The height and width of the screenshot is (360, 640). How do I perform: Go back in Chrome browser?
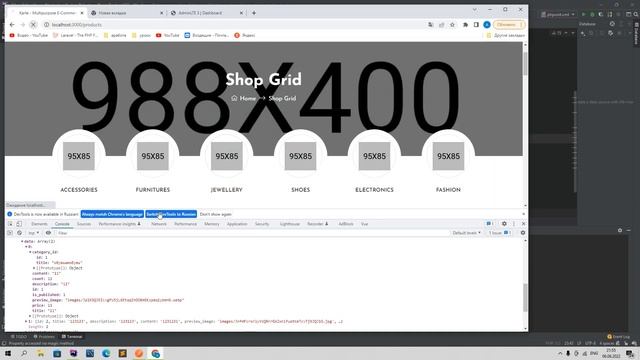click(12, 25)
